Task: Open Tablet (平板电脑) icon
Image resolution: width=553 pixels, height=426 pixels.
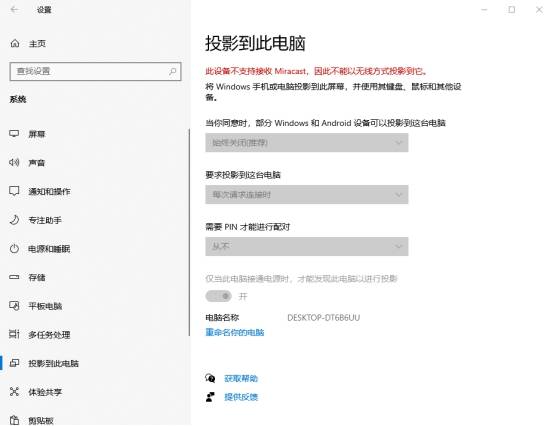Action: click(14, 306)
